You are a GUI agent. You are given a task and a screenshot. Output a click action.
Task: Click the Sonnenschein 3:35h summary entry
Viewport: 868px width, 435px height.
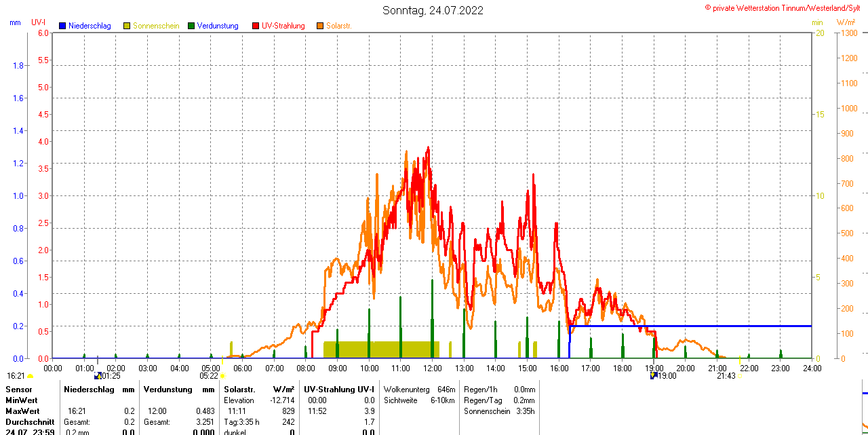499,411
